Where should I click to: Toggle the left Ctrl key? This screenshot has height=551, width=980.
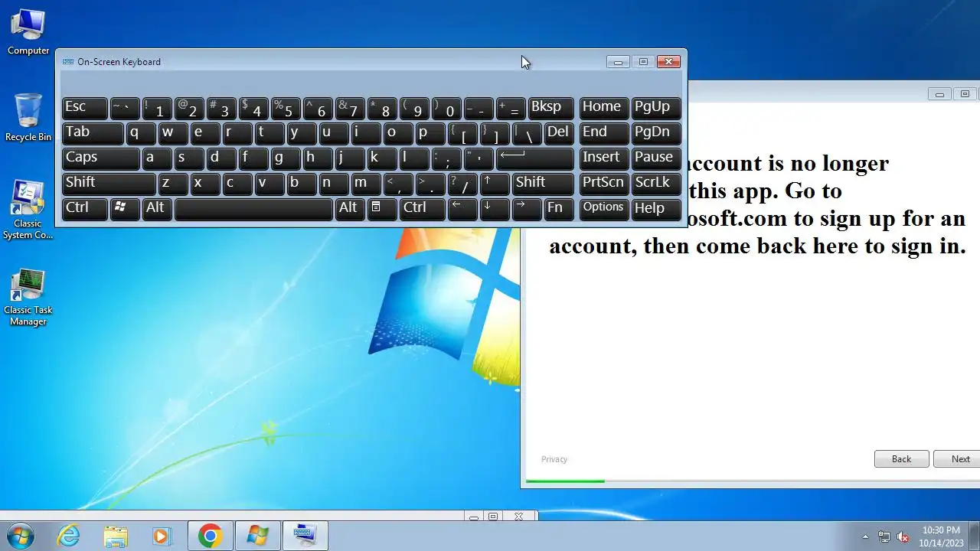click(x=84, y=209)
